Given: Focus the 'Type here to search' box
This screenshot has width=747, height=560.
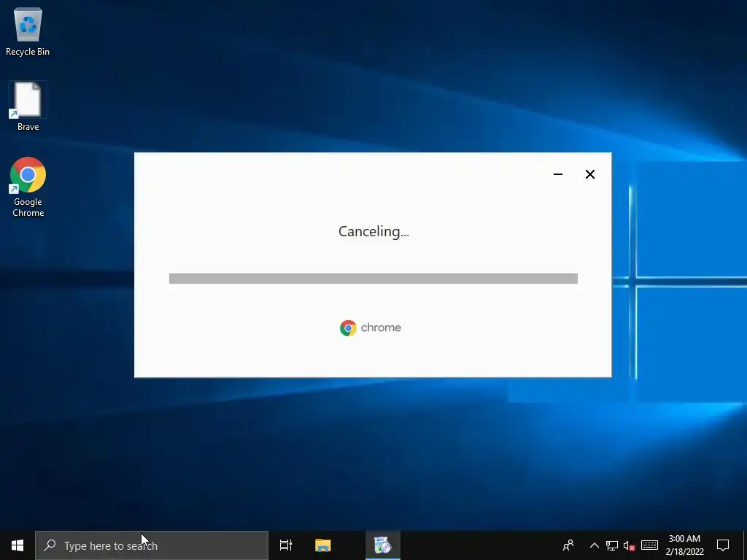Looking at the screenshot, I should (152, 545).
